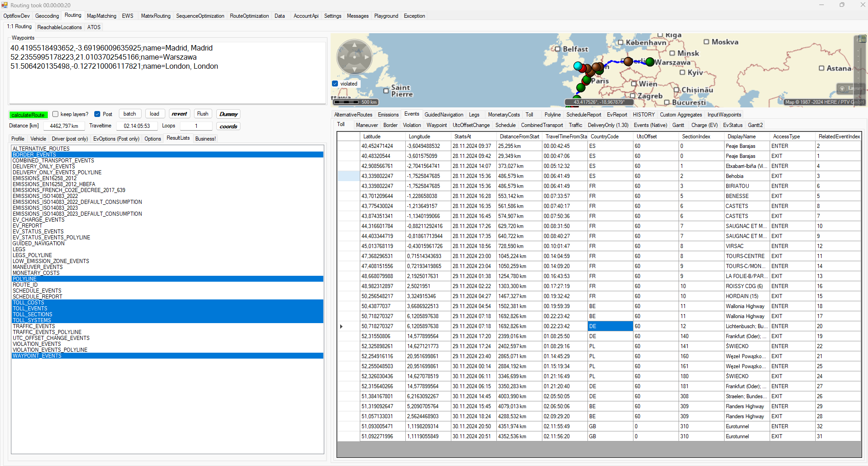Screen dimensions: 868x466
Task: Open the MatrixRouting menu tab
Action: click(155, 16)
